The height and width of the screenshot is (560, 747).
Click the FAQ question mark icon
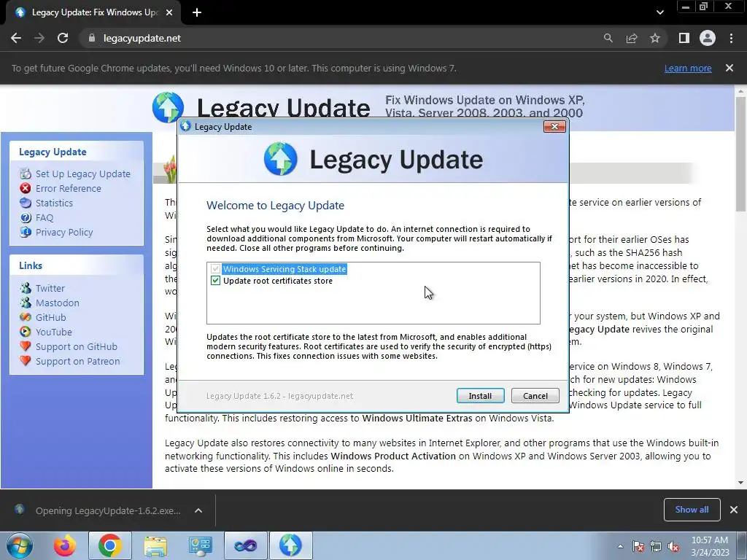(26, 217)
